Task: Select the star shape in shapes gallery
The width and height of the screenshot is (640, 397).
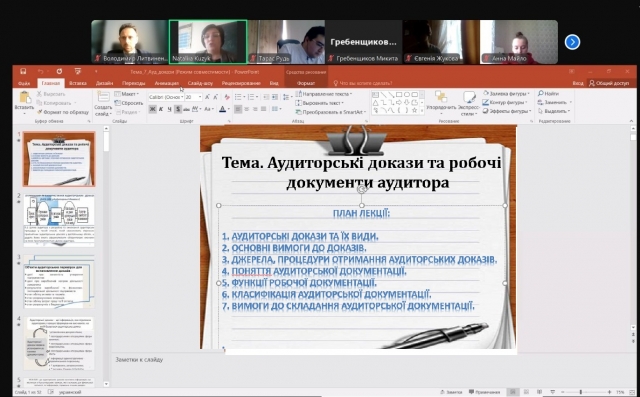Action: (415, 111)
